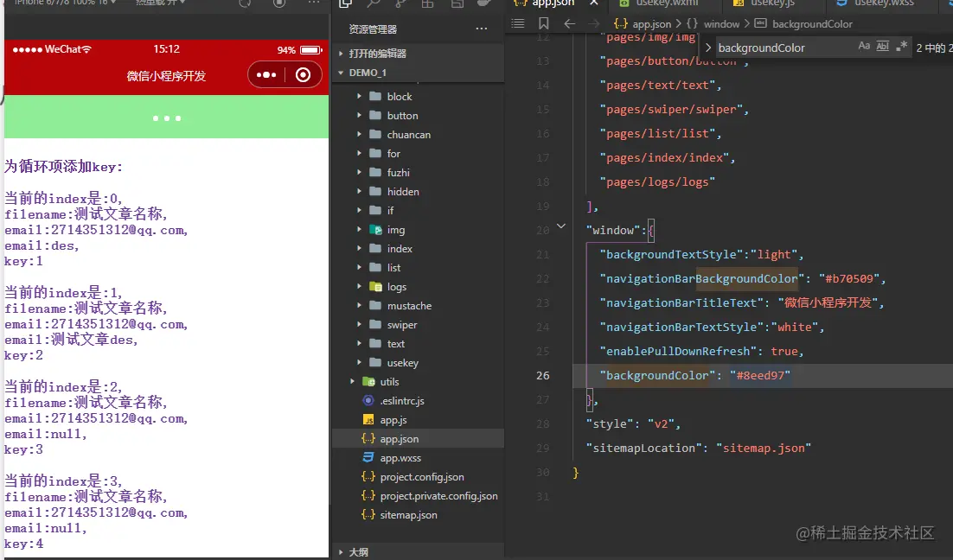Open the button folder
953x560 pixels.
(402, 116)
